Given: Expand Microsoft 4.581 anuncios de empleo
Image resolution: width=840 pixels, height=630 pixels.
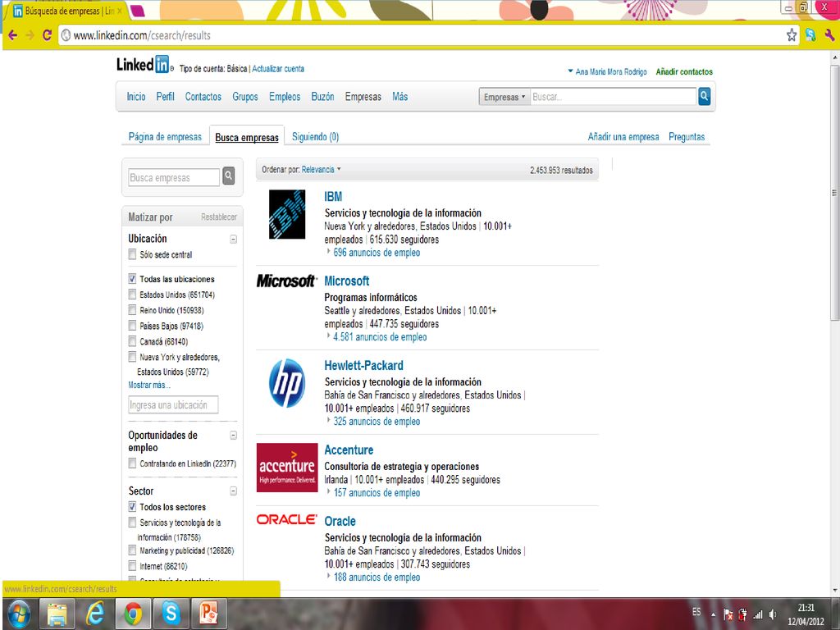Looking at the screenshot, I should [380, 337].
